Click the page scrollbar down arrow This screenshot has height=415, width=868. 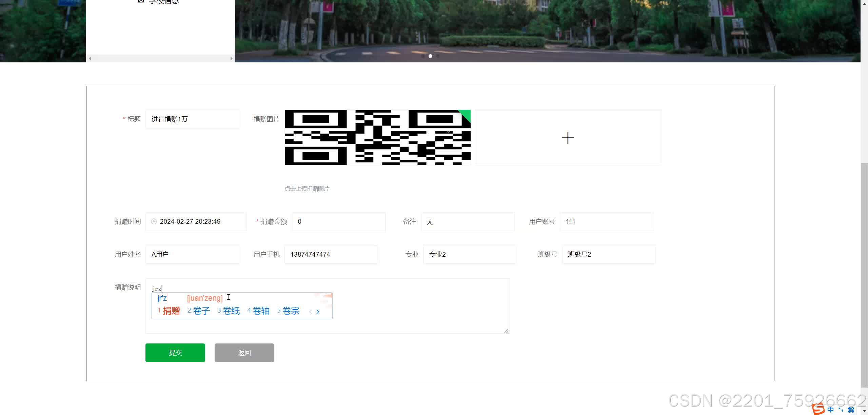(x=864, y=411)
